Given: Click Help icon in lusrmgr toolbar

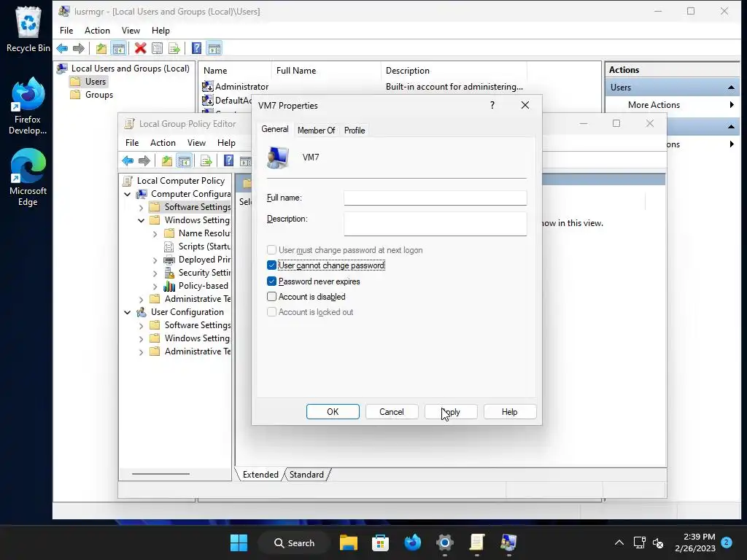Looking at the screenshot, I should click(196, 48).
